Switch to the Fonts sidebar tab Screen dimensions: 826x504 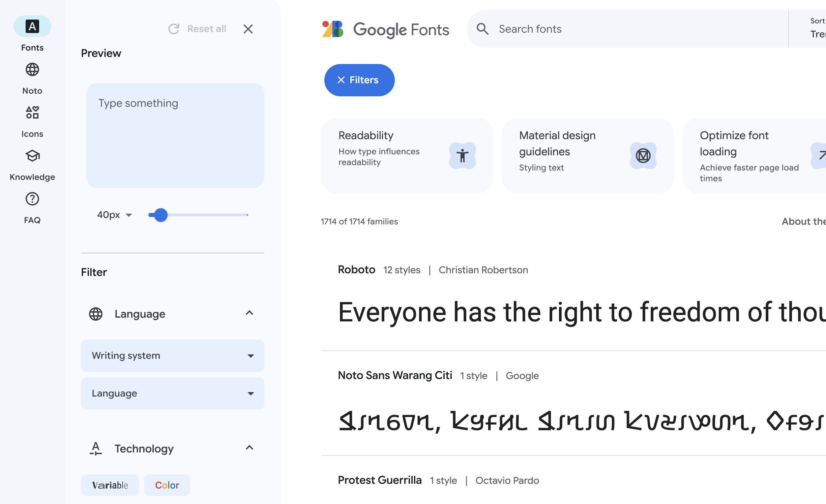click(x=32, y=27)
